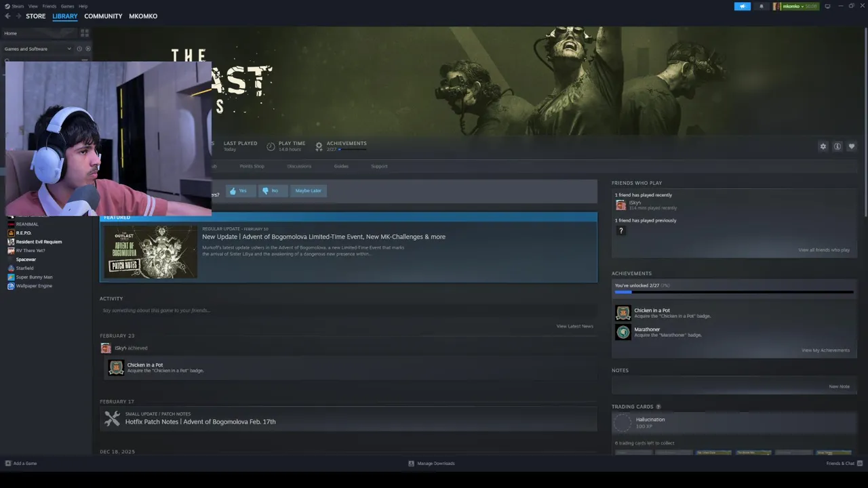This screenshot has width=868, height=488.
Task: Open the View menu
Action: point(33,6)
